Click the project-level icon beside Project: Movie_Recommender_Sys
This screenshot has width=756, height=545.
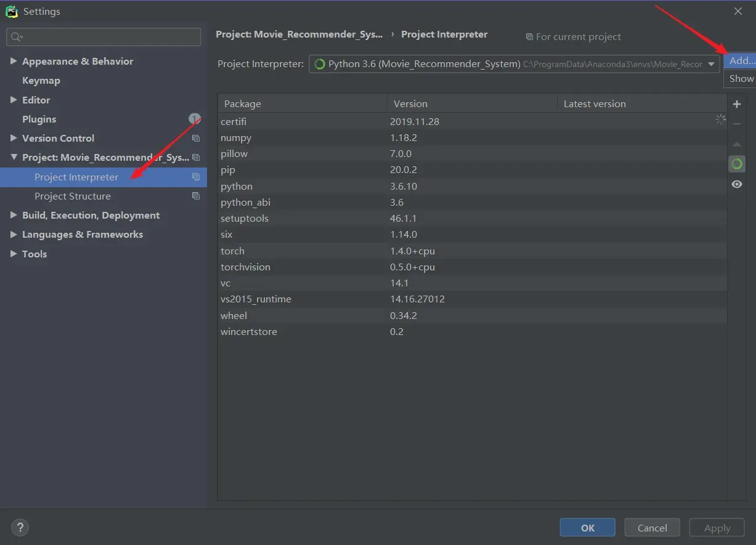[196, 158]
